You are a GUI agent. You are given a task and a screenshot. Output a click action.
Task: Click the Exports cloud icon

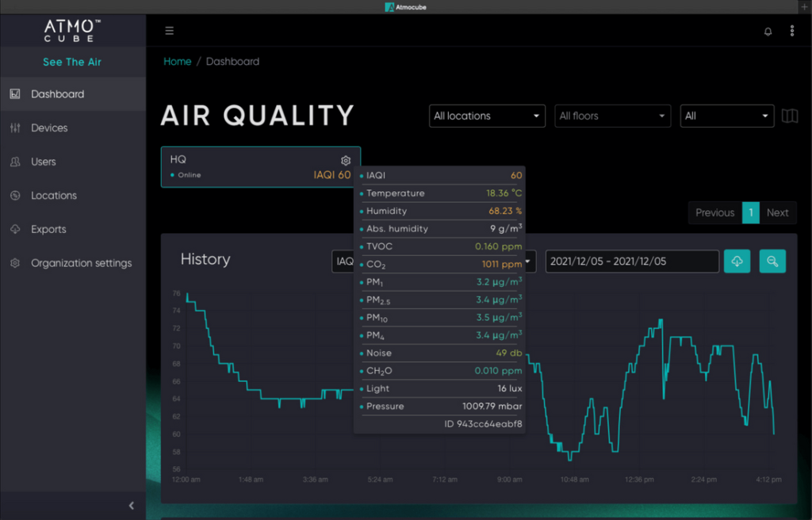[15, 229]
